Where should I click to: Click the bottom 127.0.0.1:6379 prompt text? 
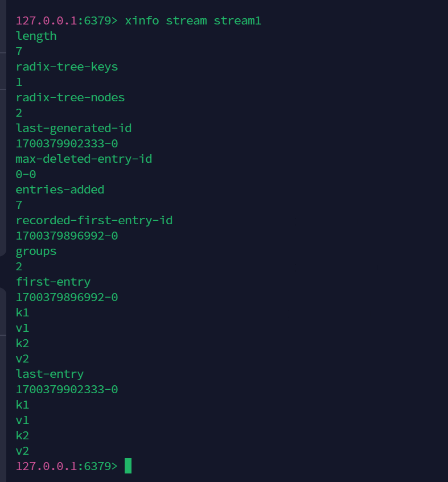66,466
